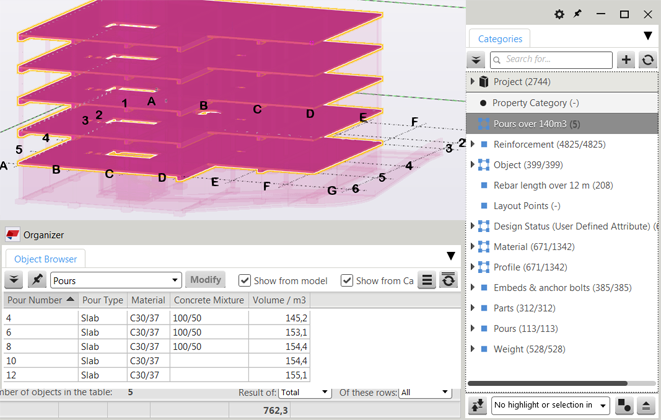
Task: Switch to the Object Browser tab
Action: 47,259
